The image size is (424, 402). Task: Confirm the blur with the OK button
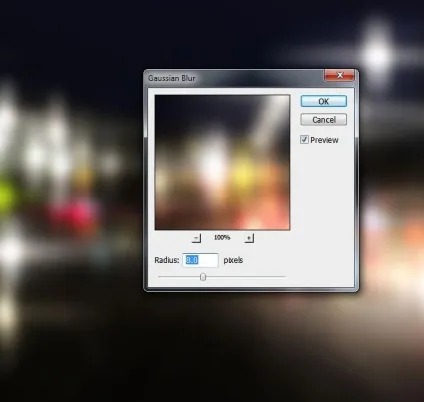[324, 101]
